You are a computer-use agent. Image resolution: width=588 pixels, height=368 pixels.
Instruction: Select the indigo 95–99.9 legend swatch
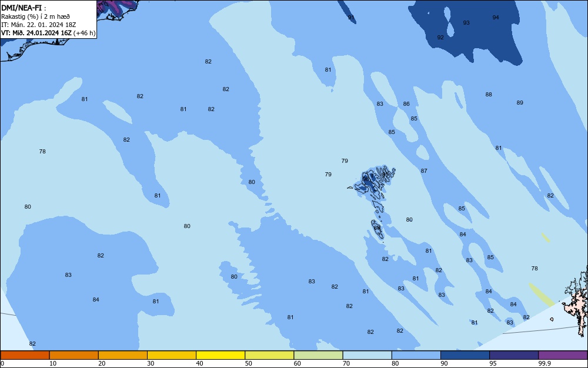point(514,355)
